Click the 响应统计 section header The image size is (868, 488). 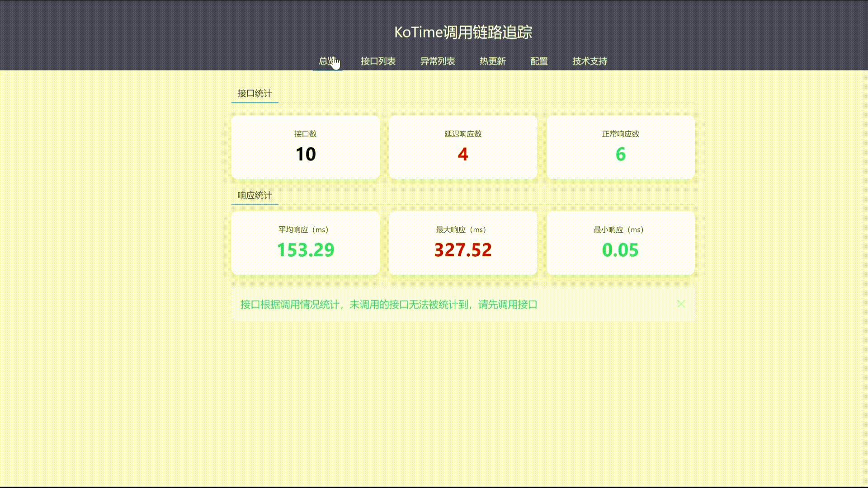tap(255, 195)
